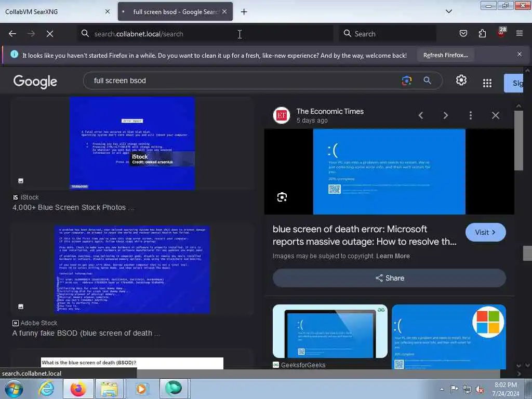The image size is (532, 399).
Task: Switch to Firefox on the taskbar
Action: pyautogui.click(x=78, y=389)
